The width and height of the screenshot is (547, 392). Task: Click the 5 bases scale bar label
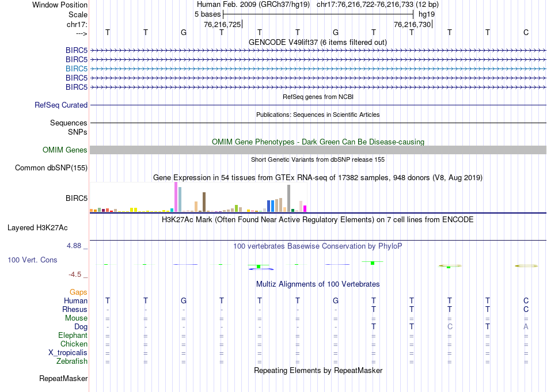point(207,14)
